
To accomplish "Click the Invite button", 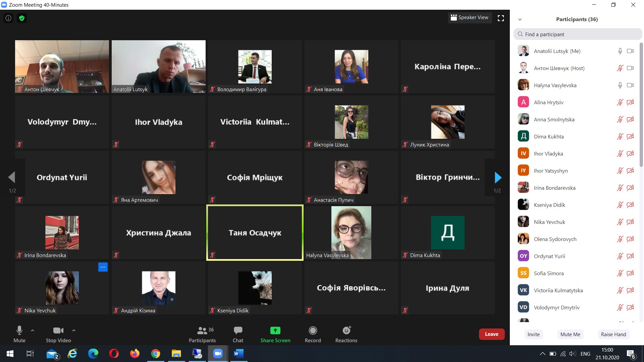I will pyautogui.click(x=533, y=334).
